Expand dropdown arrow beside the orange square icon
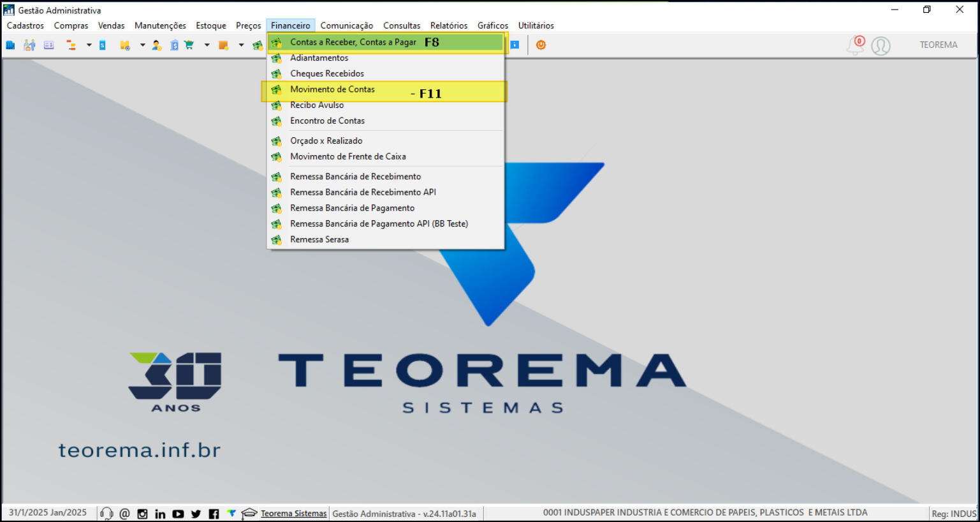Screen dimensions: 980x522 tap(241, 45)
